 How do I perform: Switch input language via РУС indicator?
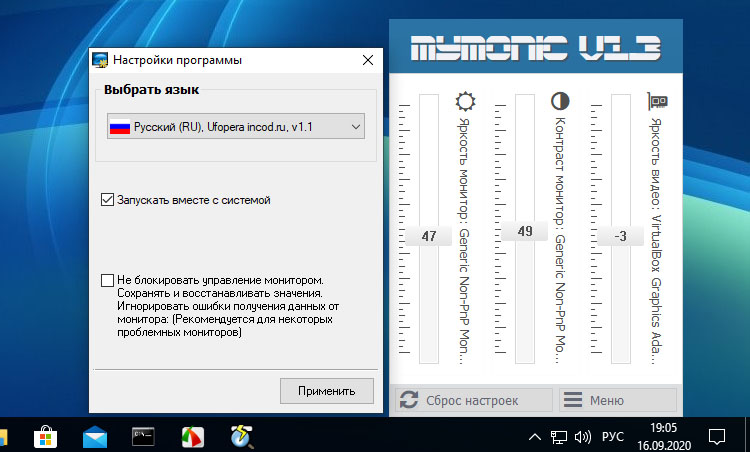click(x=613, y=437)
